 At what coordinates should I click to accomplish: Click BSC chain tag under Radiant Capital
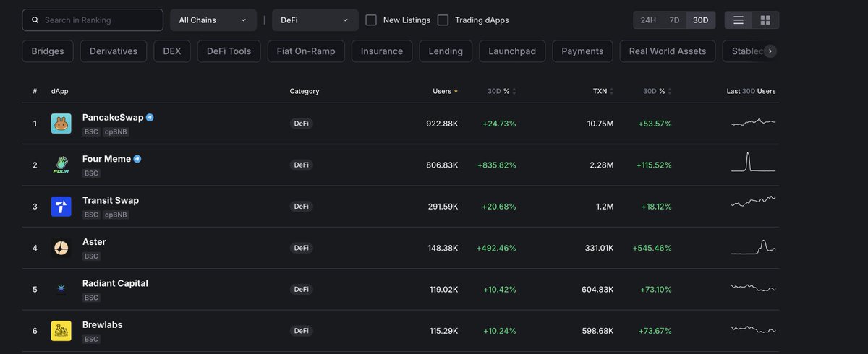click(91, 298)
